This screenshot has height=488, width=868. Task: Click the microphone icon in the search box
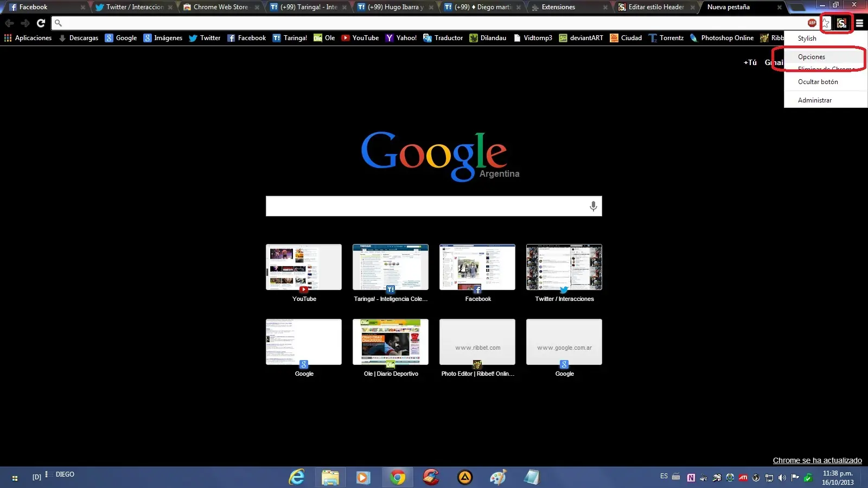(593, 206)
